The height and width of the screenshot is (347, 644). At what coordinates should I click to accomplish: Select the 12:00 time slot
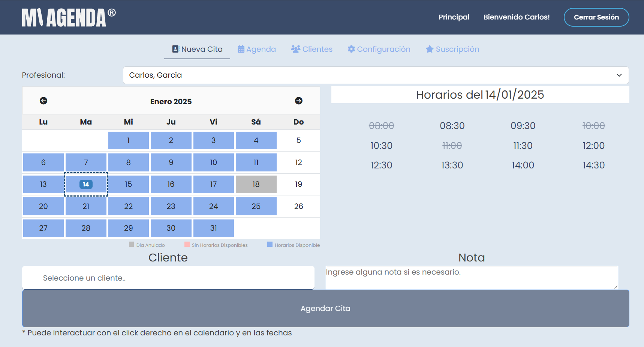pyautogui.click(x=593, y=146)
